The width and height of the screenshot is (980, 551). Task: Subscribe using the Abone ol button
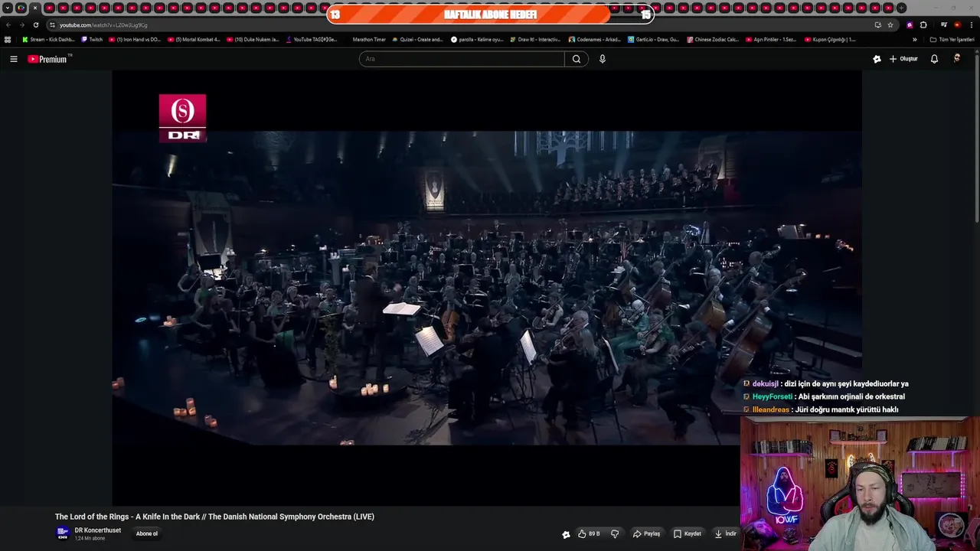(147, 534)
